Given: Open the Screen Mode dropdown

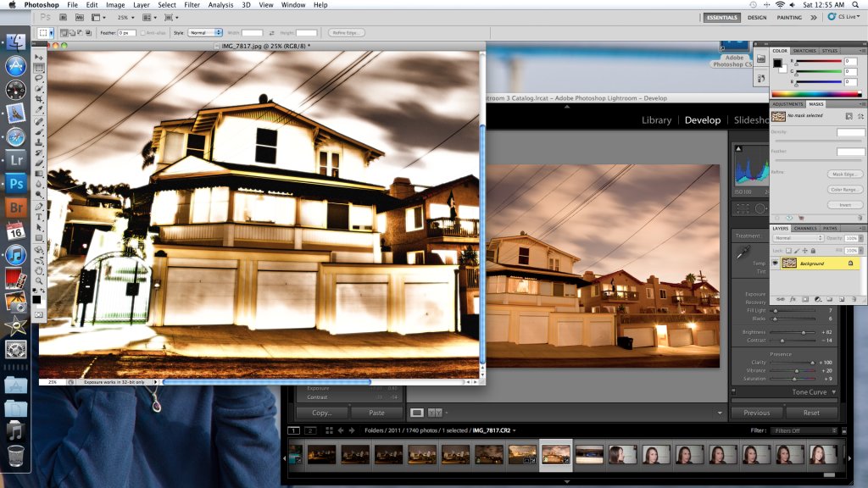Looking at the screenshot, I should click(x=171, y=18).
